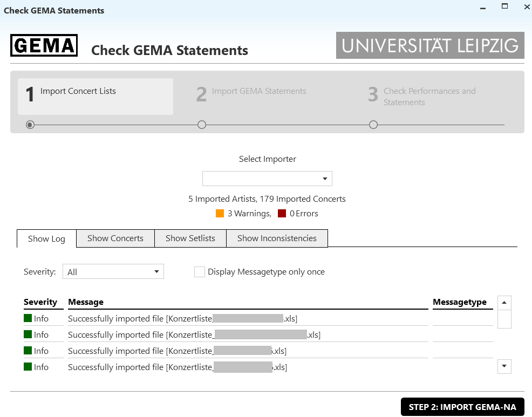
Task: Sort log by Messagetype column header
Action: click(460, 302)
